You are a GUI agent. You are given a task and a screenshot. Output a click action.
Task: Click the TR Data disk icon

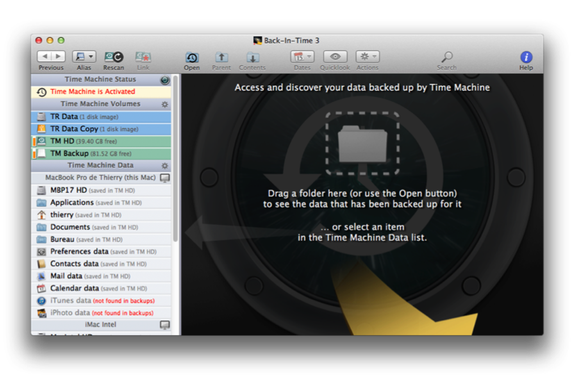click(41, 117)
